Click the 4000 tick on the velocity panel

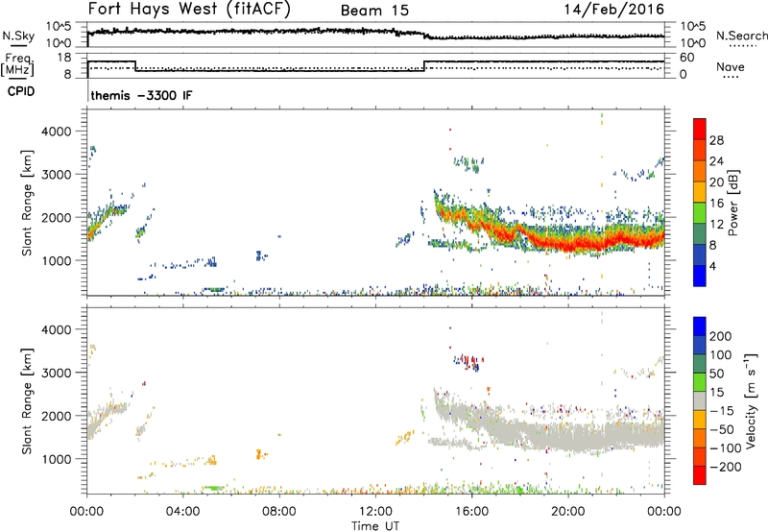click(57, 329)
